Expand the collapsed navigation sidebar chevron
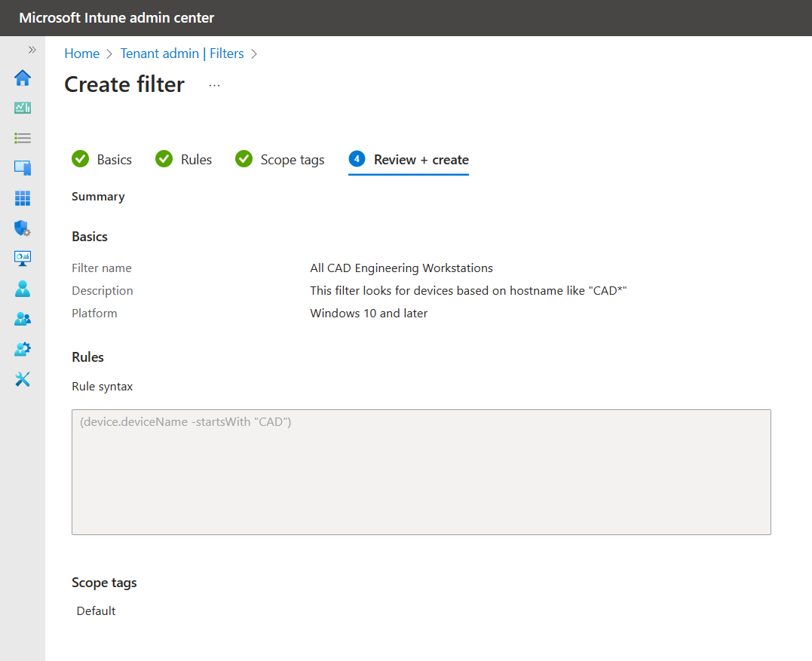 click(x=31, y=49)
